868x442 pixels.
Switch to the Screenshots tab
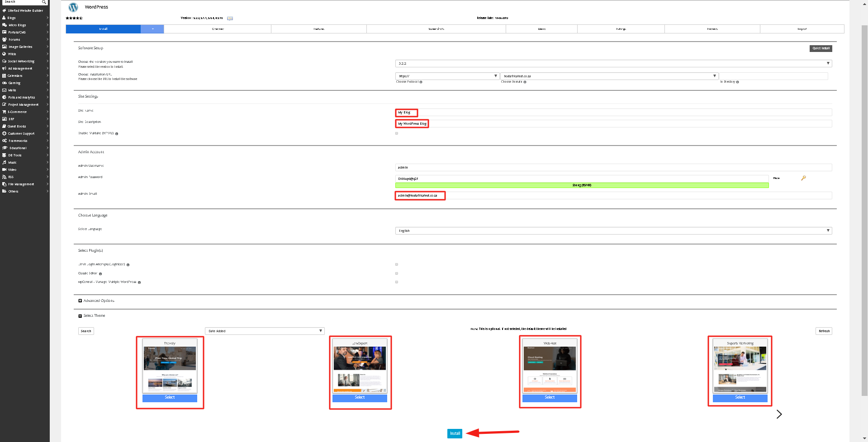coord(436,29)
